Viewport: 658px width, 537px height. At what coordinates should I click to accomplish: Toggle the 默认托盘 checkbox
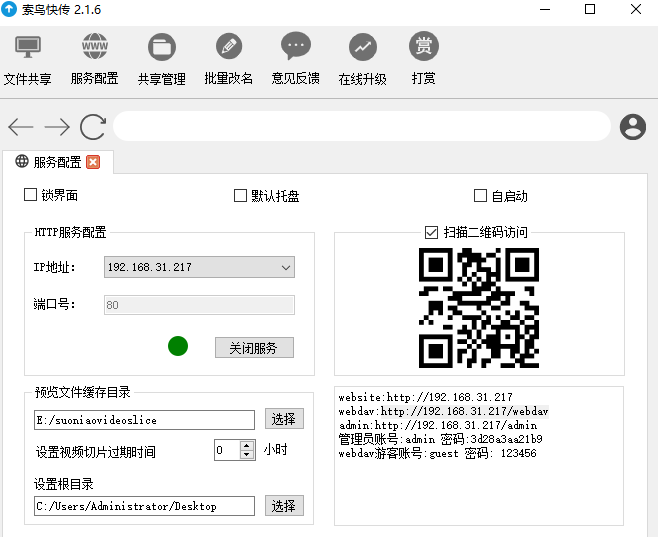click(240, 196)
